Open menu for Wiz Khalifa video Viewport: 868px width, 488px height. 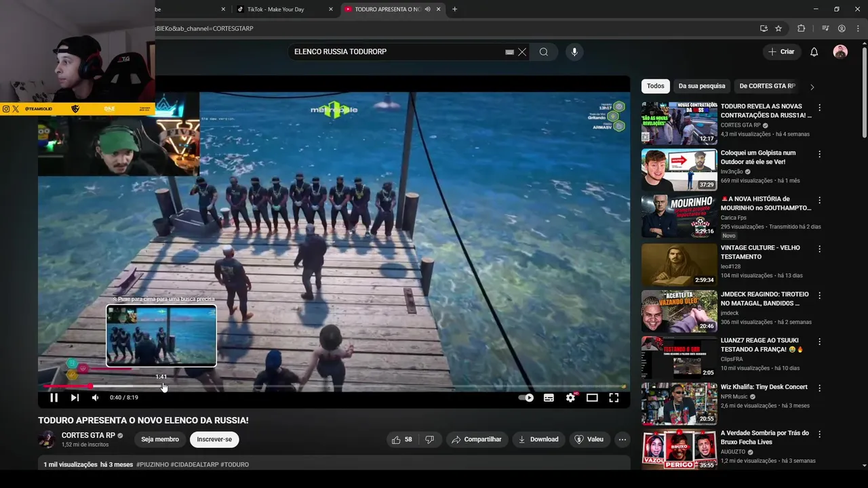click(819, 388)
